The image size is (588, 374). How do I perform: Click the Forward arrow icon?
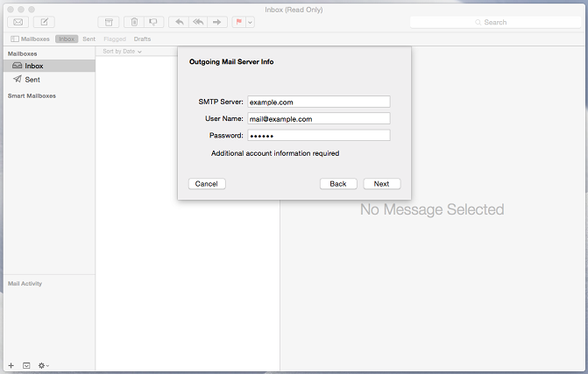pos(217,22)
